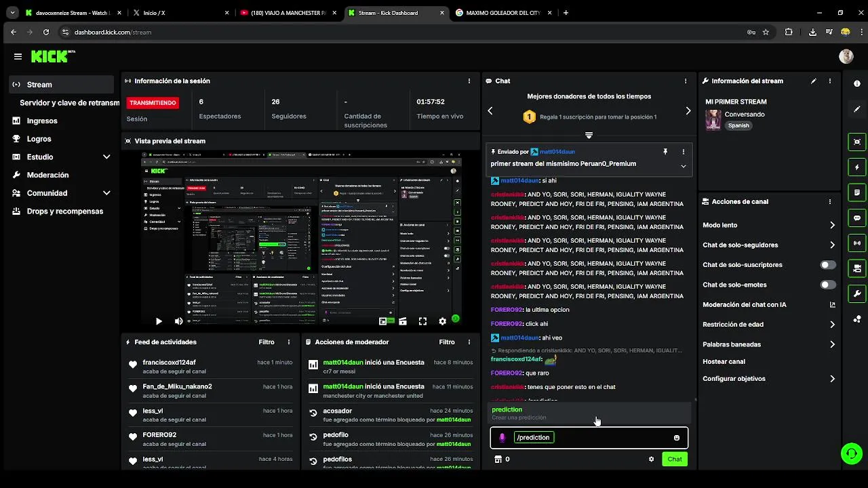
Task: Click the pin icon on pinned chat message
Action: [665, 152]
